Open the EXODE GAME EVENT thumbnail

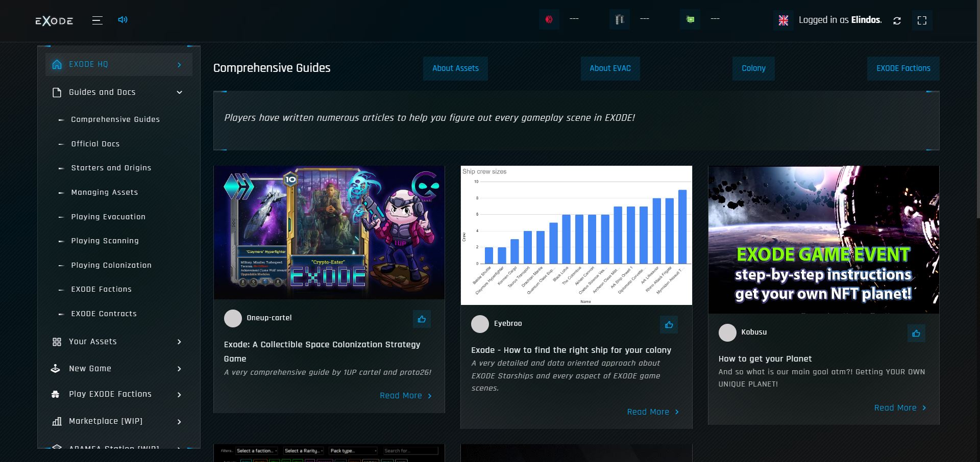[823, 240]
